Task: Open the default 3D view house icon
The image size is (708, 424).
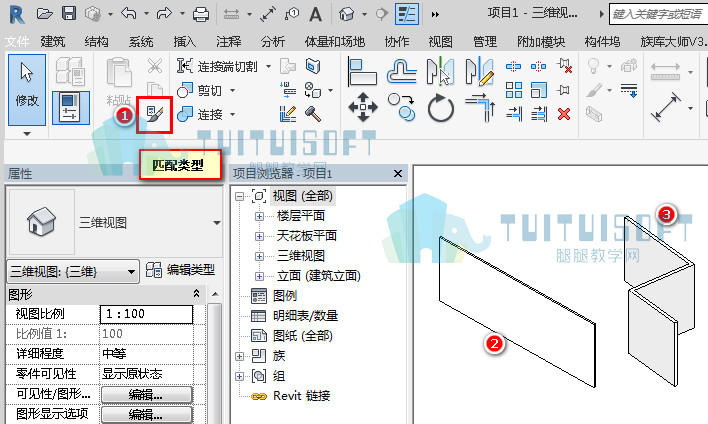Action: [x=347, y=14]
